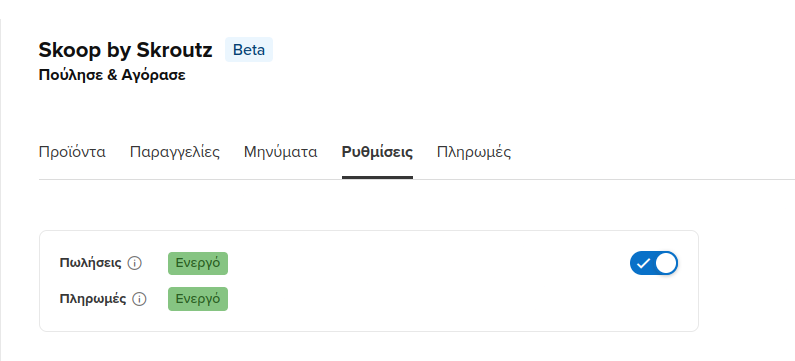Screen dimensions: 795x361
Task: Switch to the Παραγγελίες tab
Action: point(175,152)
